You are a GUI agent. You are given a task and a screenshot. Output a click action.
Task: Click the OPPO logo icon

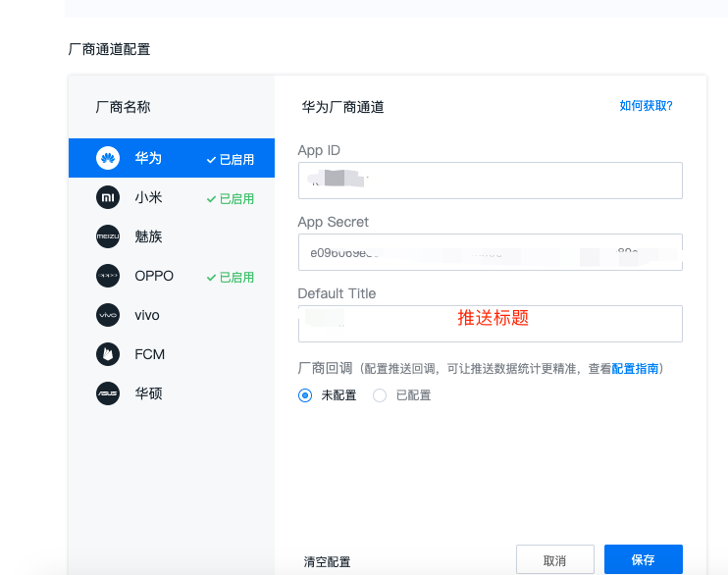click(108, 276)
